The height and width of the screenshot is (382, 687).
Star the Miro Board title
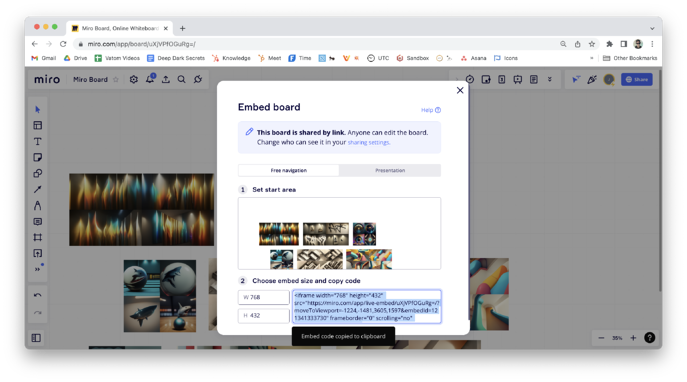[x=116, y=79]
